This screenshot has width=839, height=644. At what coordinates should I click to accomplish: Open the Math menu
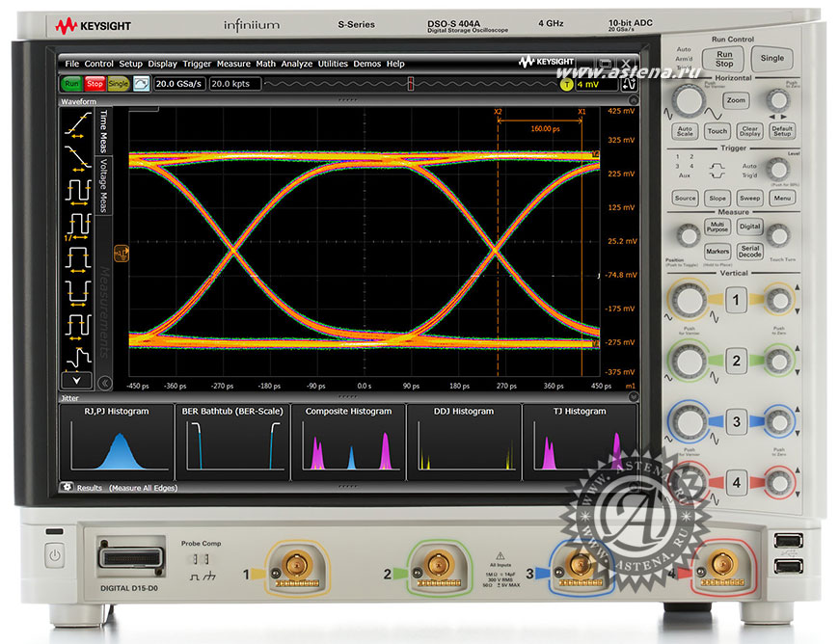tap(265, 64)
